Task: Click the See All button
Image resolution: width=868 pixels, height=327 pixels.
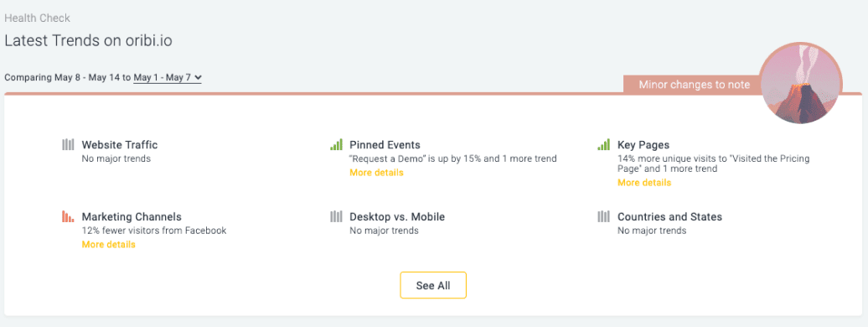Action: coord(433,285)
